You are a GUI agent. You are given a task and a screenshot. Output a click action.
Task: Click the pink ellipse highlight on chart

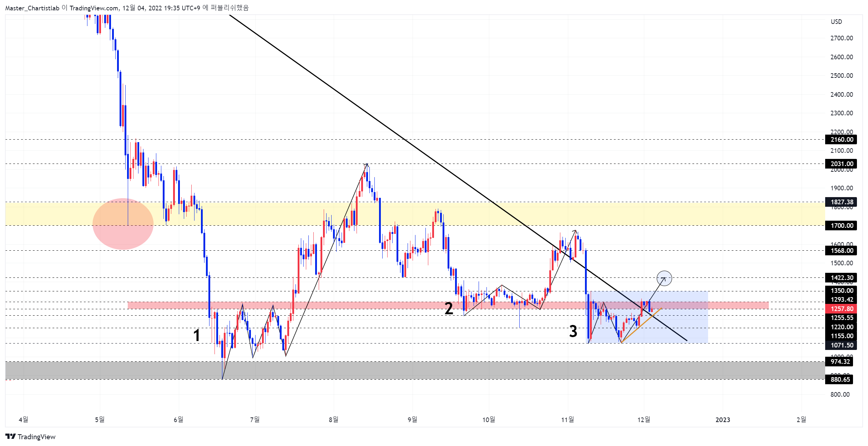[123, 224]
